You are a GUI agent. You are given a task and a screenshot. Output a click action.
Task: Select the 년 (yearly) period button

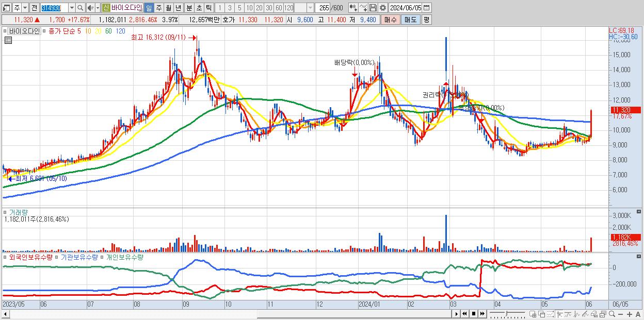pyautogui.click(x=178, y=8)
